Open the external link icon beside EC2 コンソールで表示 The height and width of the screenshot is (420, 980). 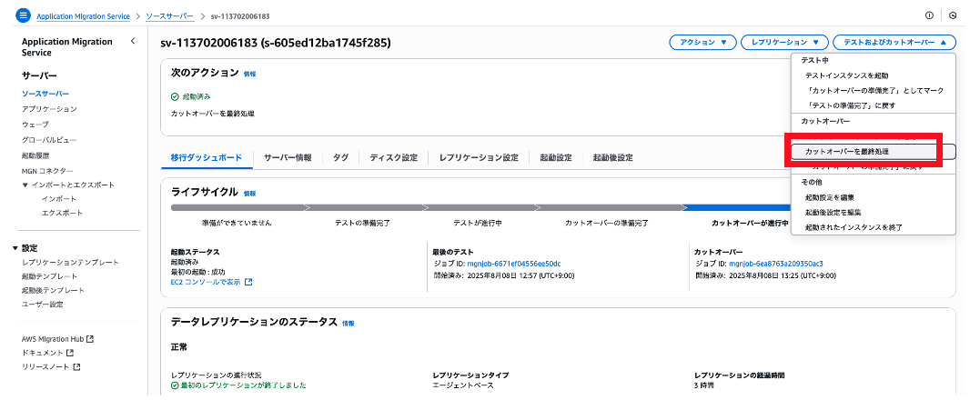pos(248,282)
